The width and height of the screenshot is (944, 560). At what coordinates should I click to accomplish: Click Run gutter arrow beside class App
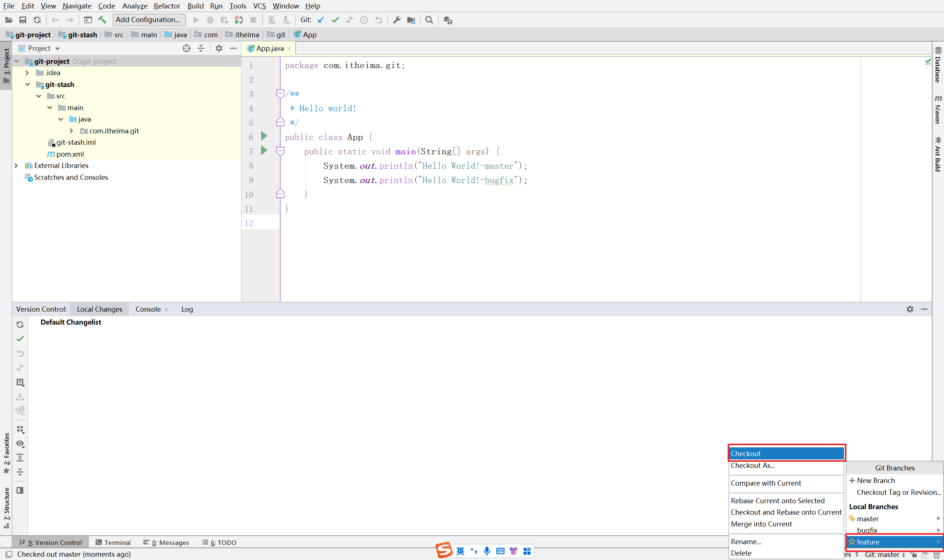pos(264,136)
